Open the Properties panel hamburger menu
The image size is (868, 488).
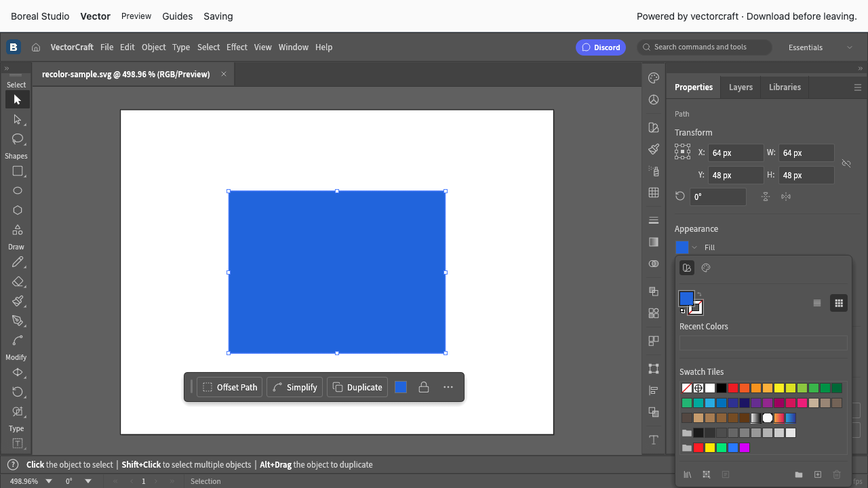click(858, 87)
